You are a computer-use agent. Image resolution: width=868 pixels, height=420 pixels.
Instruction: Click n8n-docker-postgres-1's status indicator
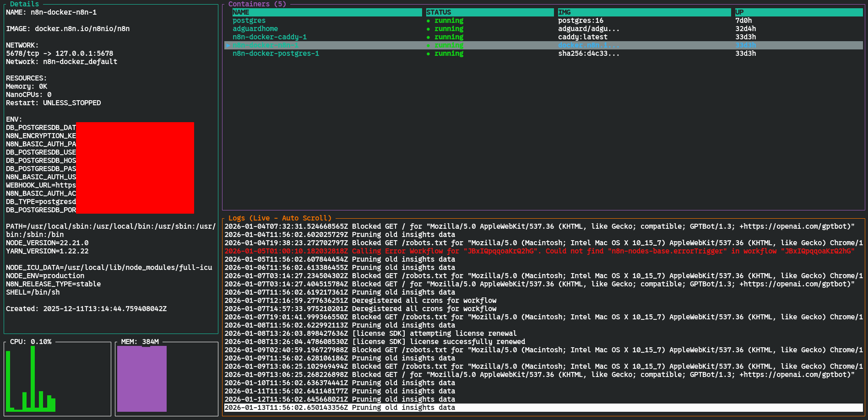coord(428,54)
